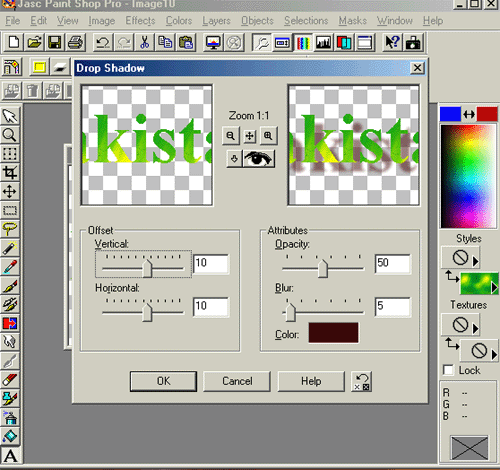Click the Horizontal offset value field
The image size is (500, 470).
(211, 307)
